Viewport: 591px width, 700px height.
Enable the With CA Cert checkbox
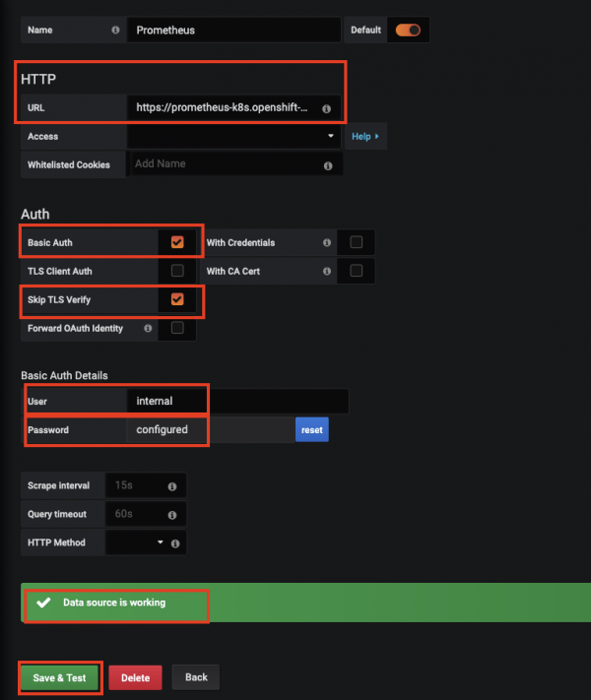coord(356,271)
